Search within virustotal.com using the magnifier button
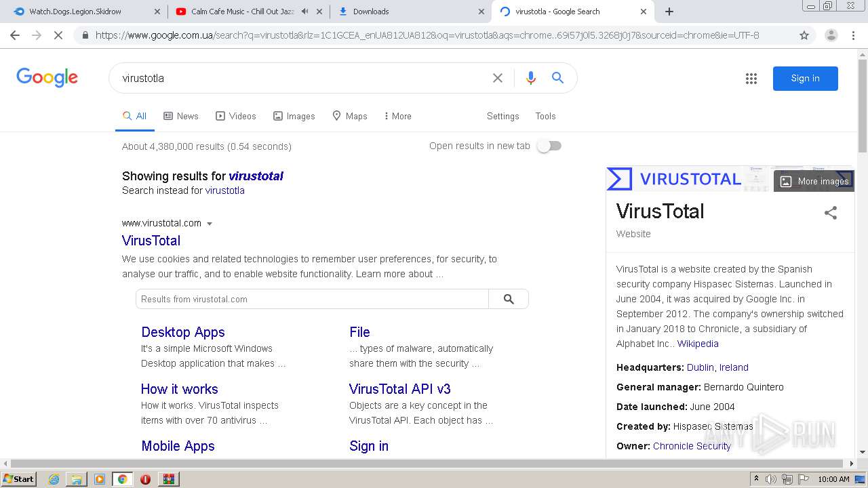Image resolution: width=868 pixels, height=488 pixels. pyautogui.click(x=509, y=299)
